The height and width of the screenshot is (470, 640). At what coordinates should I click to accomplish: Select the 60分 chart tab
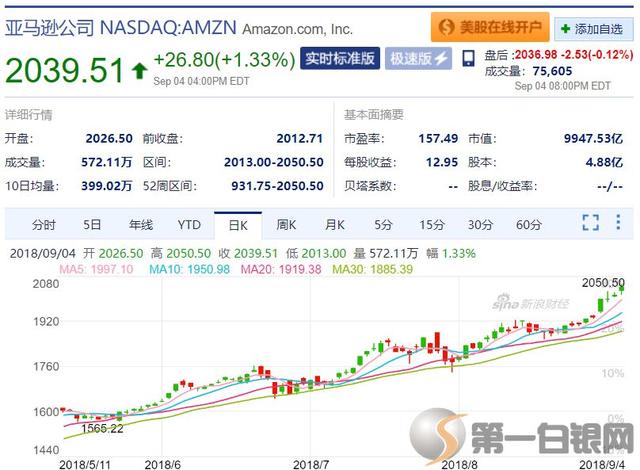pyautogui.click(x=529, y=225)
